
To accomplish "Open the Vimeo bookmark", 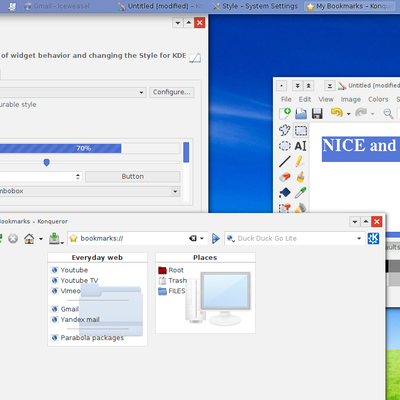I will click(x=66, y=291).
